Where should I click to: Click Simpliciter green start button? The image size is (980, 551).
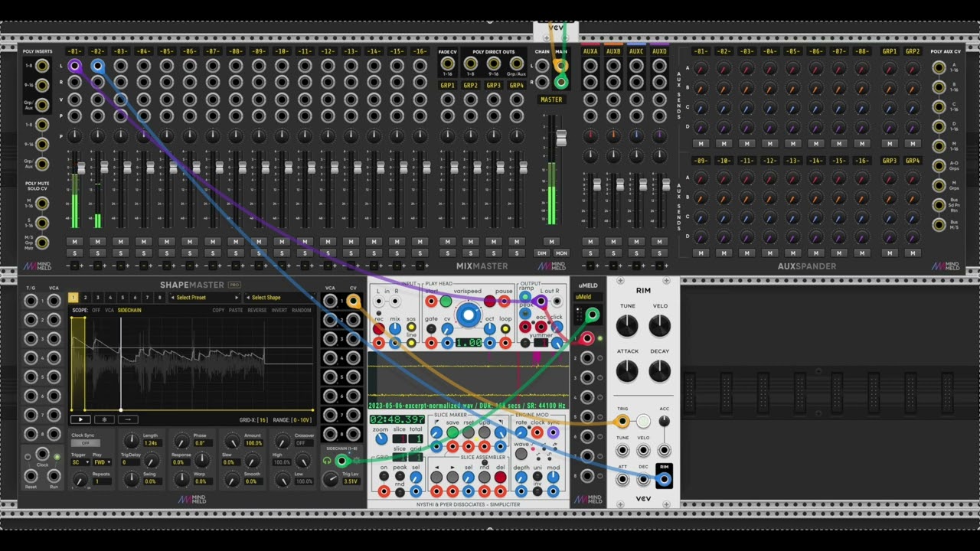[x=446, y=302]
